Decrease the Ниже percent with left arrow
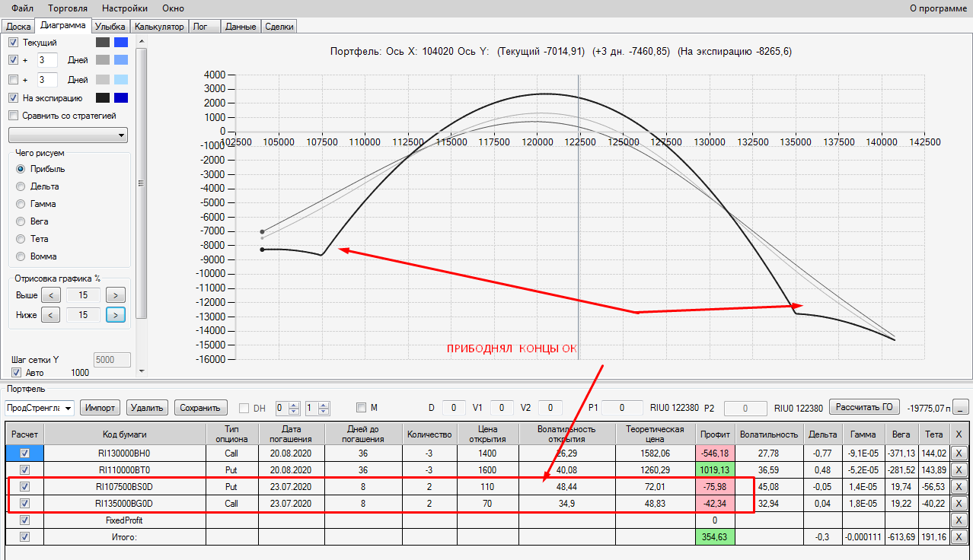 tap(50, 314)
